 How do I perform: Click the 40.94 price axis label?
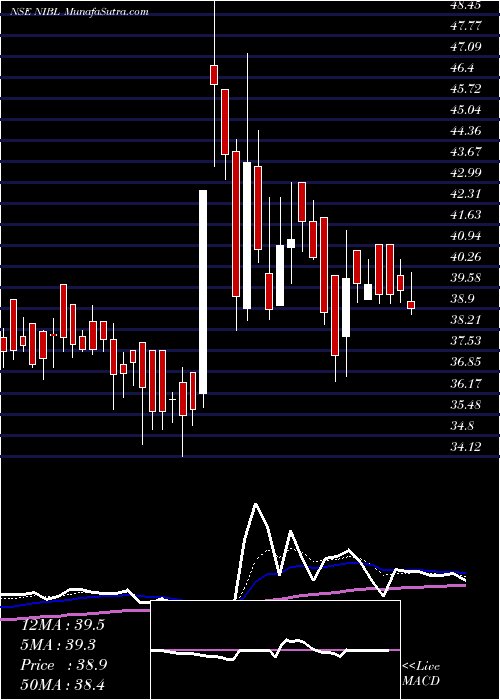point(466,236)
